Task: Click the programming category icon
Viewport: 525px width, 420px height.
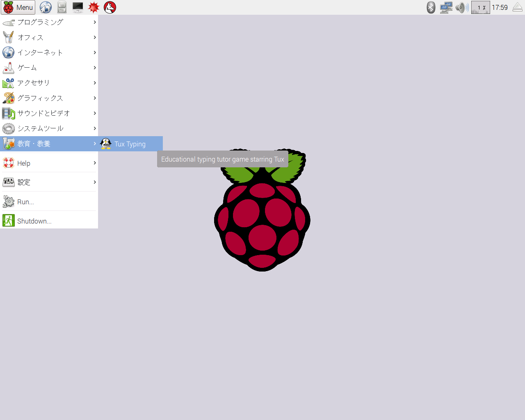Action: (x=9, y=23)
